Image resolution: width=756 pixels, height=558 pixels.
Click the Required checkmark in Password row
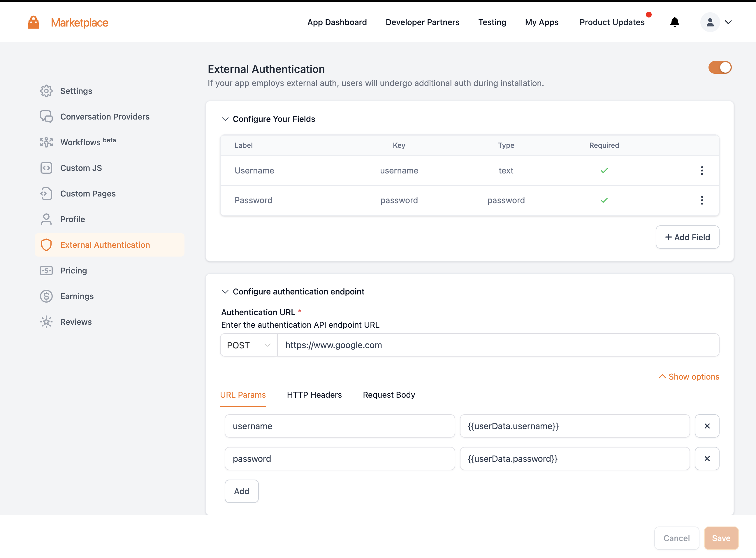(604, 200)
